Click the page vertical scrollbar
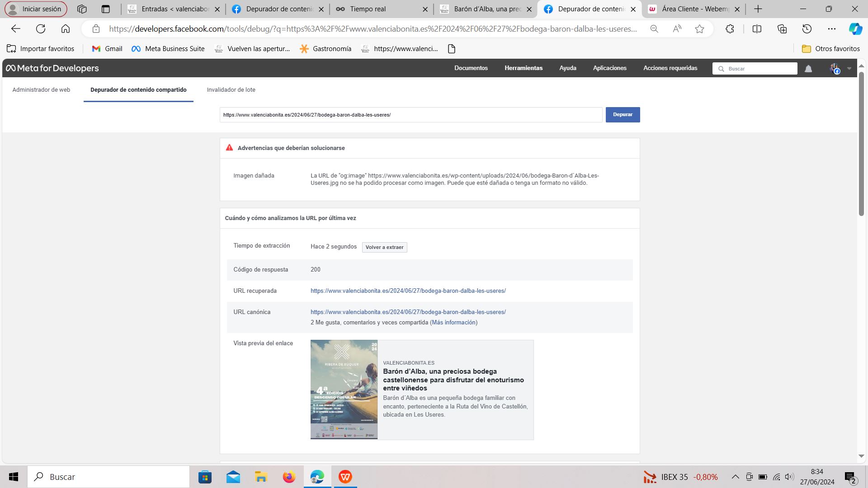 861,144
